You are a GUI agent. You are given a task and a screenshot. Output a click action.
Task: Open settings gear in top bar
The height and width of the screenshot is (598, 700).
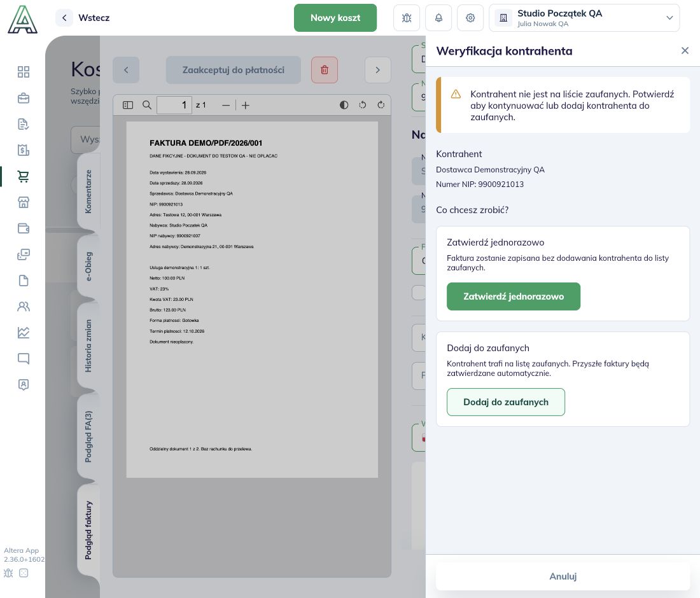click(x=470, y=18)
